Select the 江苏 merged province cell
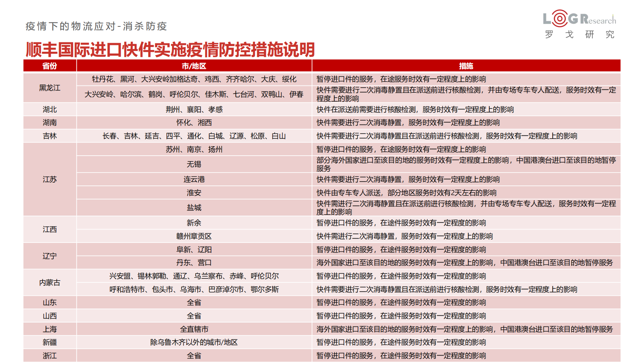 (x=50, y=179)
